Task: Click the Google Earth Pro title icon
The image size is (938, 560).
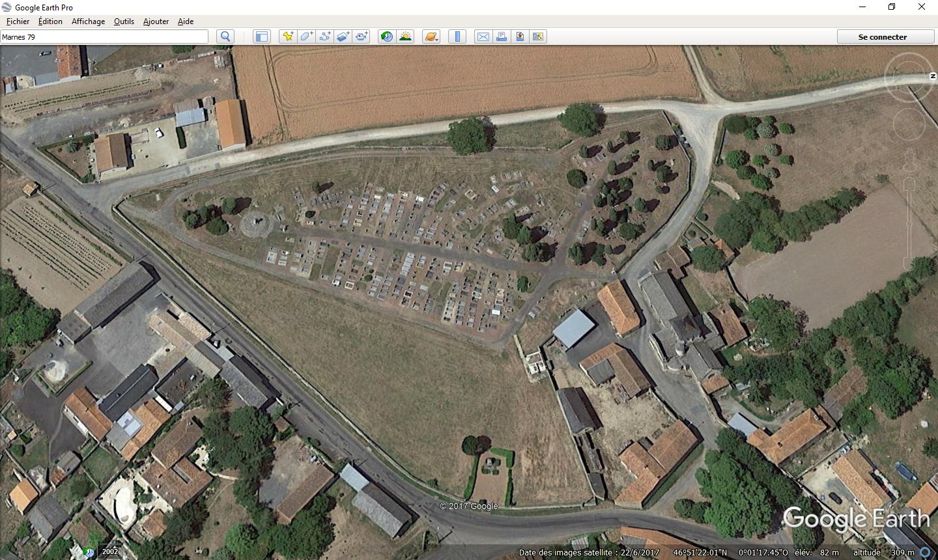Action: point(7,7)
